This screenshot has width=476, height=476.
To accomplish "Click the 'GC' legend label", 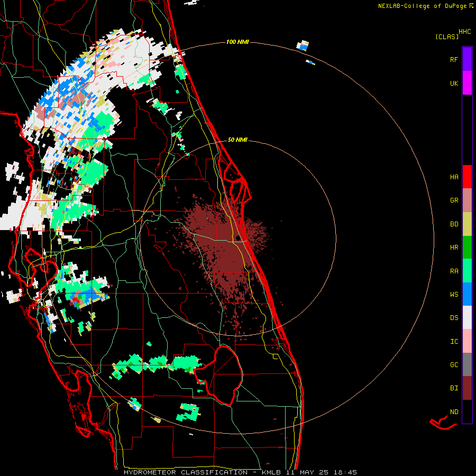I will (x=454, y=365).
